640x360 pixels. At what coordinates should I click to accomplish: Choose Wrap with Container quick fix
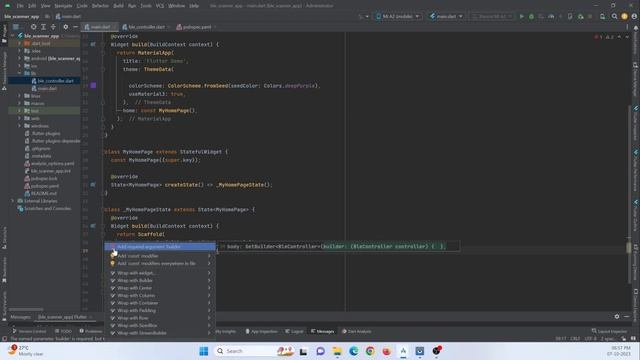click(x=160, y=303)
